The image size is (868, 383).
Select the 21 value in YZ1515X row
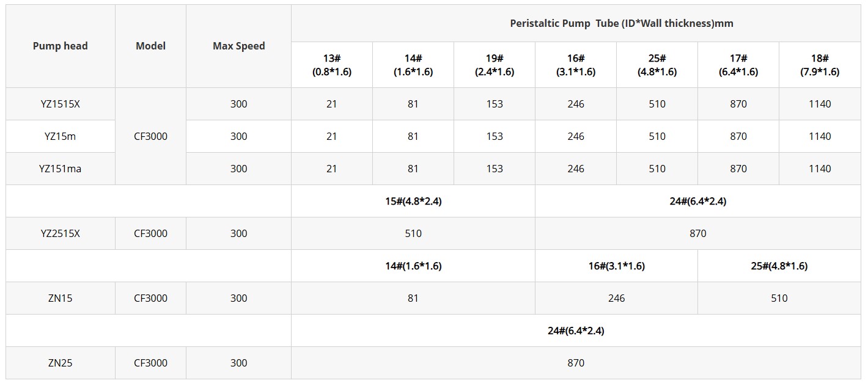[x=331, y=104]
